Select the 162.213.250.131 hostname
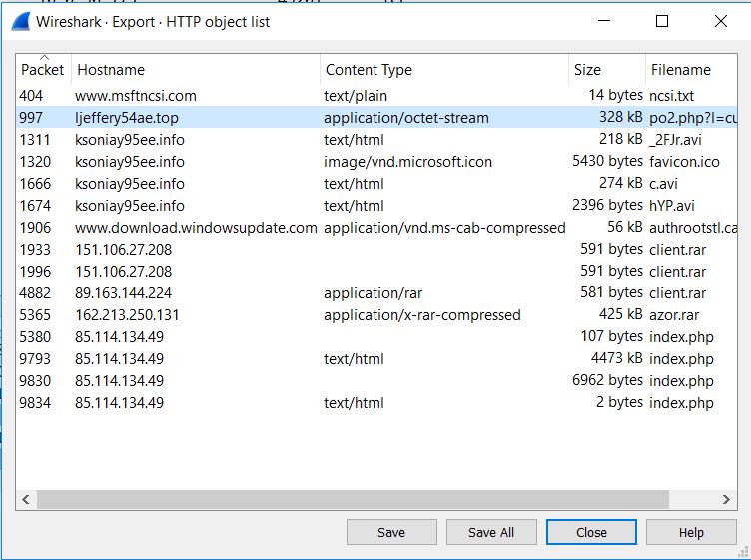 (x=127, y=315)
